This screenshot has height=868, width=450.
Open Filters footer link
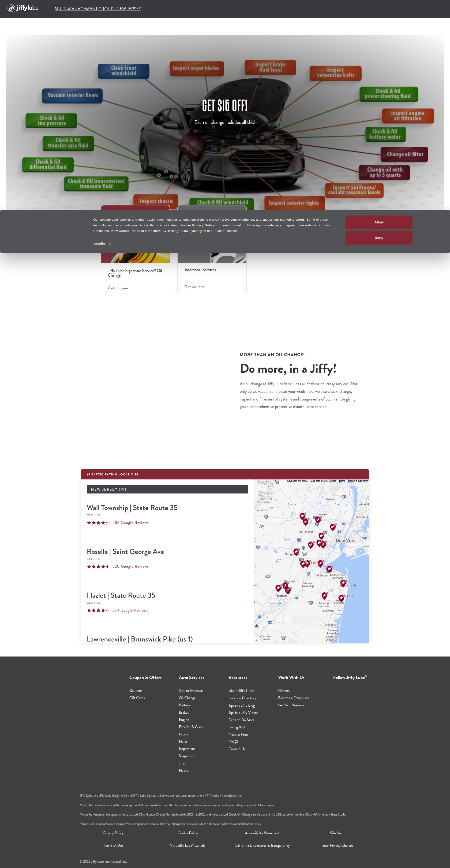(183, 734)
